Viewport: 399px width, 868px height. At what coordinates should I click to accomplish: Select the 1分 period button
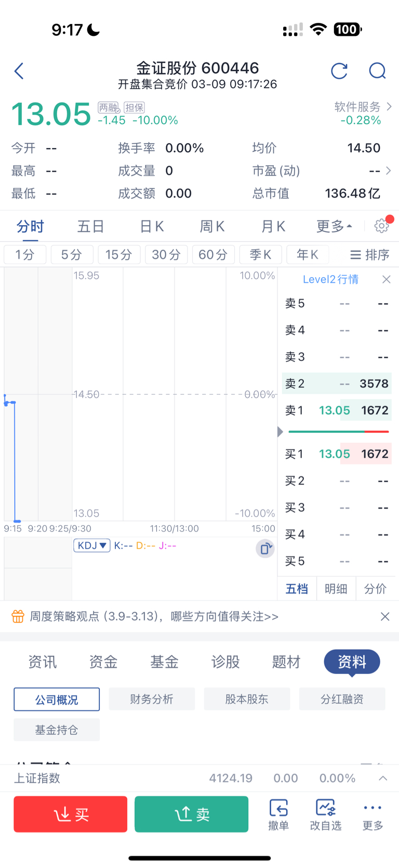[x=25, y=254]
